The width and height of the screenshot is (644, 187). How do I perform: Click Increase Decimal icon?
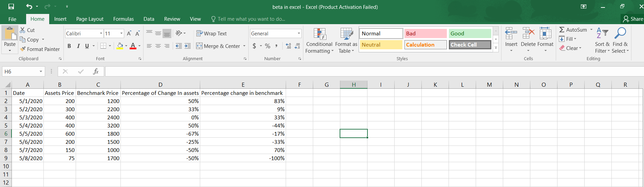[x=288, y=46]
